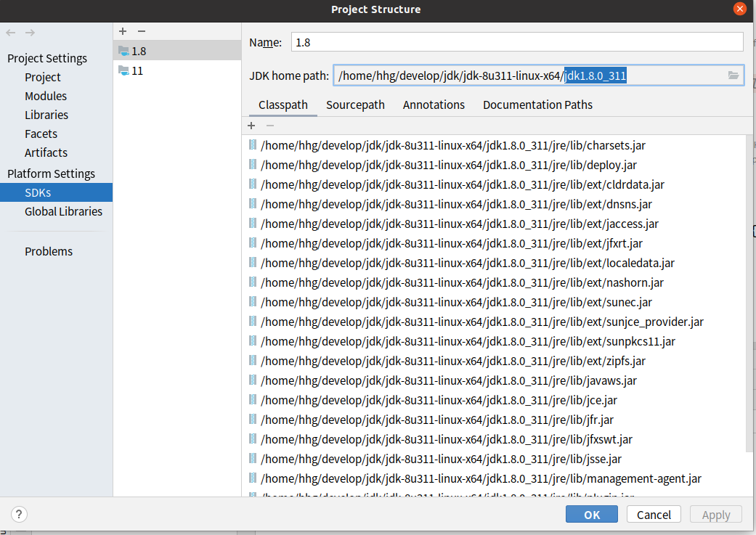Click jar icon beside deploy.jar

tap(253, 164)
